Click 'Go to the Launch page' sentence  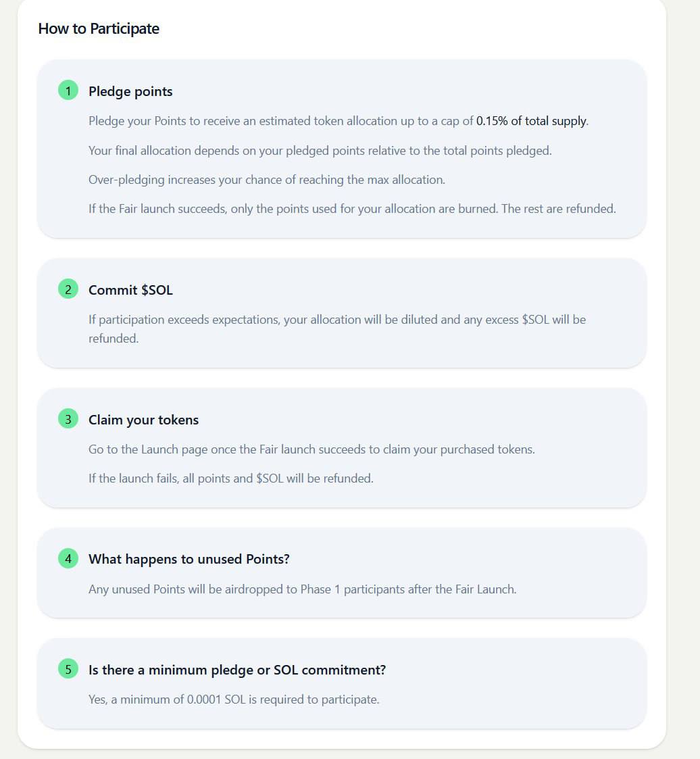[x=311, y=449]
